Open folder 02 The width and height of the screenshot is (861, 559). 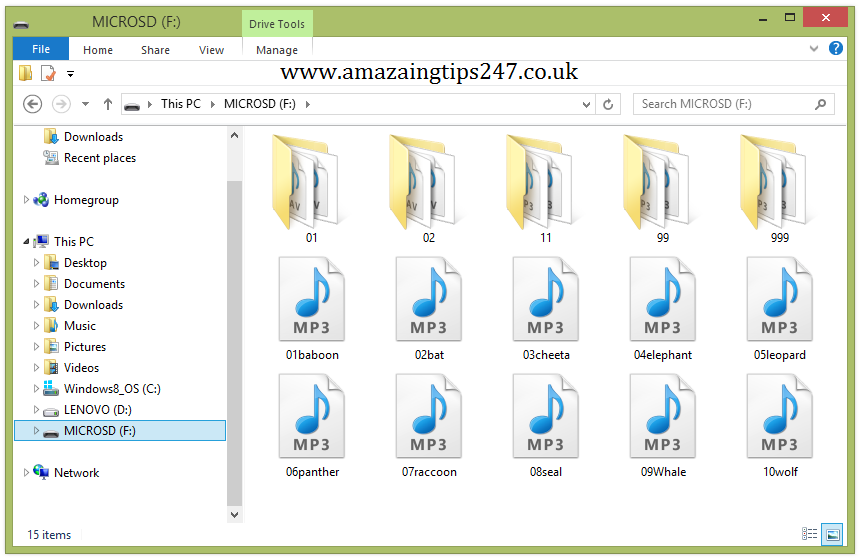point(428,189)
